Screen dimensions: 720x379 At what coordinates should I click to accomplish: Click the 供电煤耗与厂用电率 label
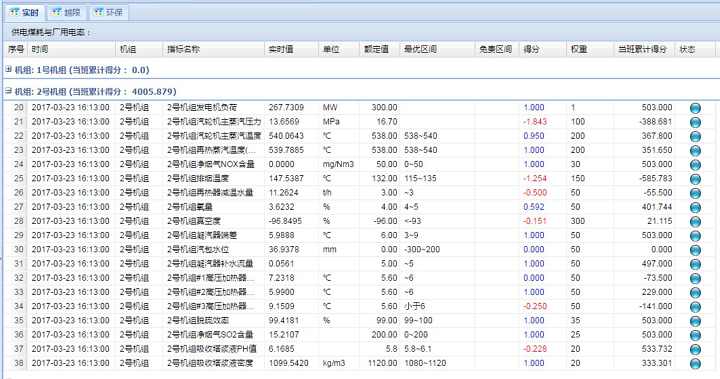pyautogui.click(x=51, y=32)
